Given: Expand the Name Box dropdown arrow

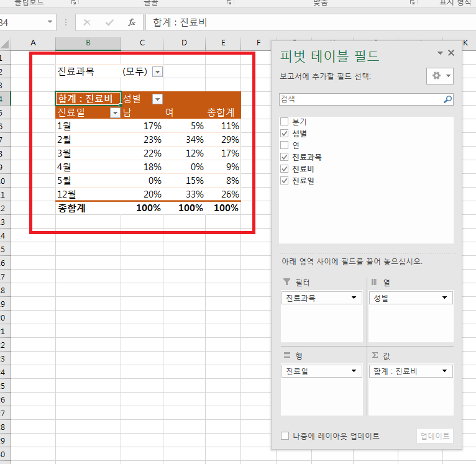Looking at the screenshot, I should (50, 22).
